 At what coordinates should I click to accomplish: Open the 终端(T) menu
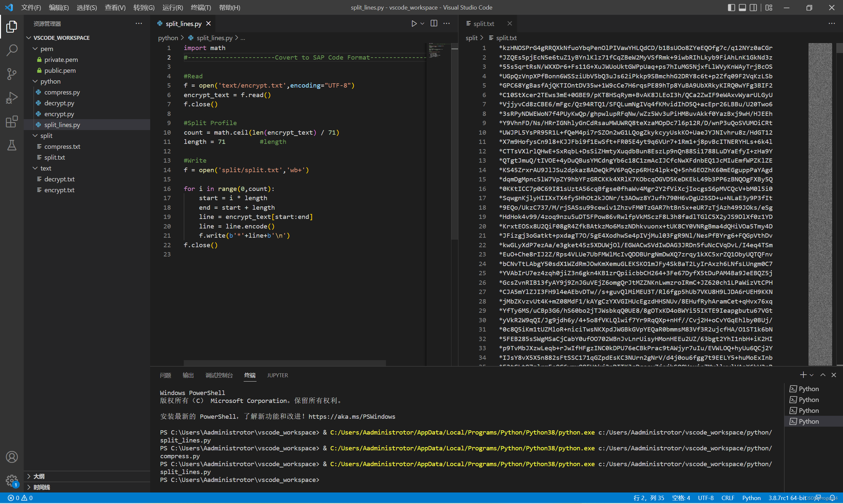201,8
